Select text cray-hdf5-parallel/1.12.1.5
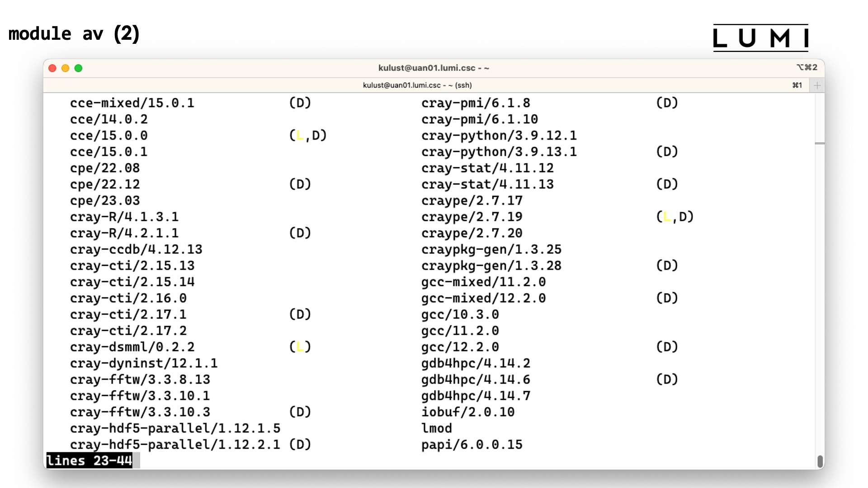This screenshot has width=868, height=488. click(x=175, y=428)
